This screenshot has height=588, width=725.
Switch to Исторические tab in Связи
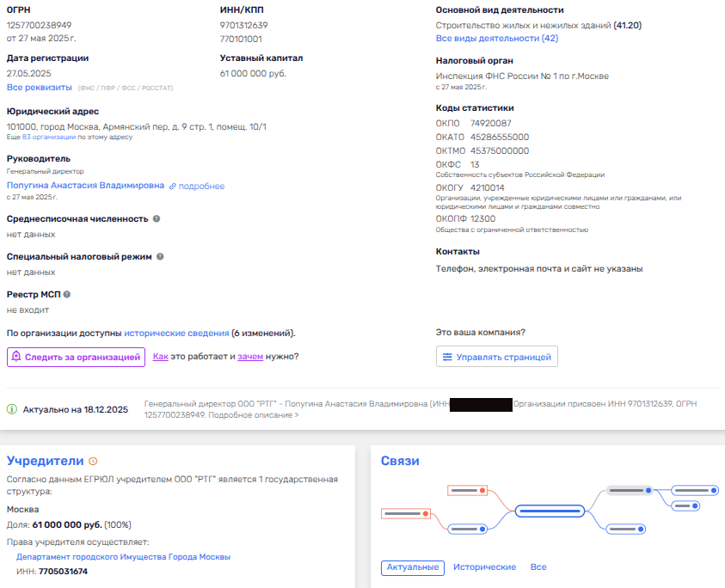coord(484,567)
